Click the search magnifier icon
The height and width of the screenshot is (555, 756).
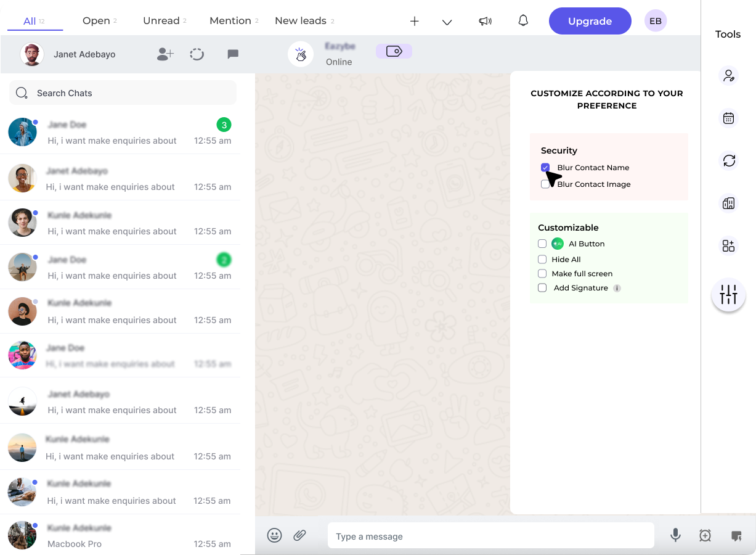(x=22, y=93)
